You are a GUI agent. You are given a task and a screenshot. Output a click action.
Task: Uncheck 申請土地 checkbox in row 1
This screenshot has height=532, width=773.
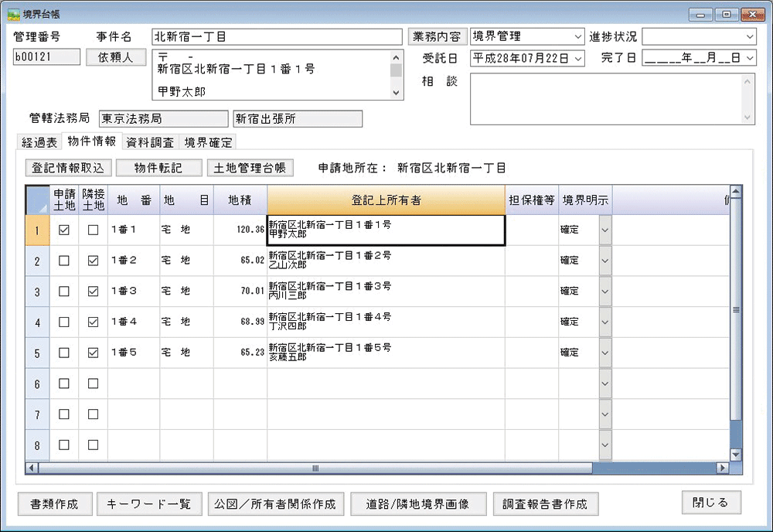pyautogui.click(x=64, y=230)
